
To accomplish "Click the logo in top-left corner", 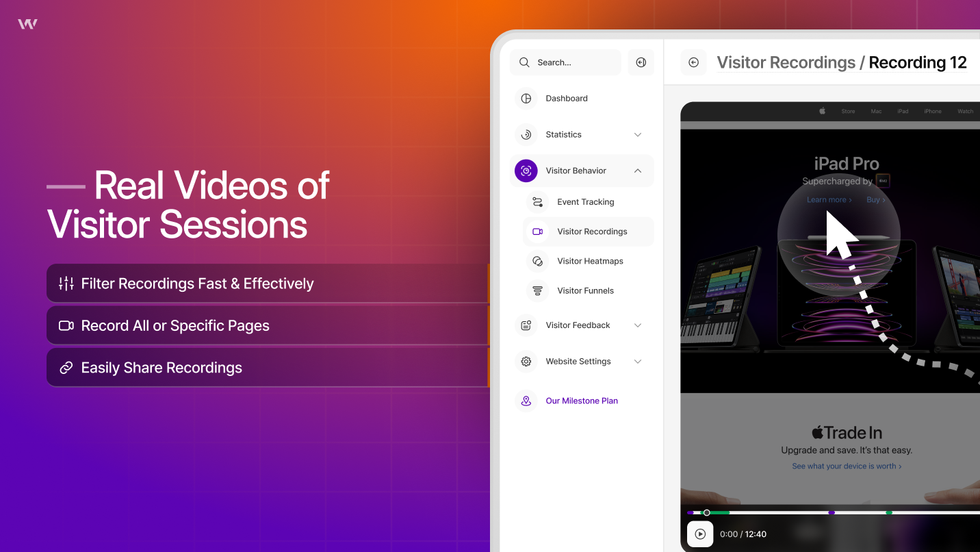I will point(27,24).
